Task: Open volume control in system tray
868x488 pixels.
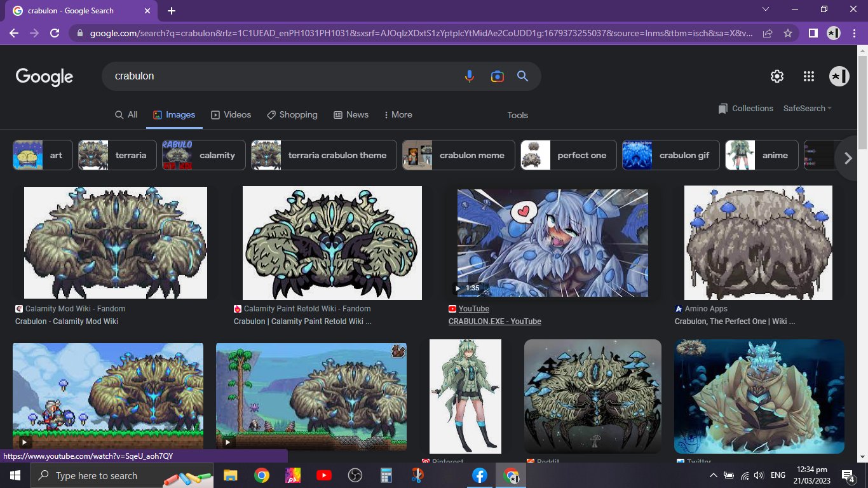Action: [x=758, y=475]
